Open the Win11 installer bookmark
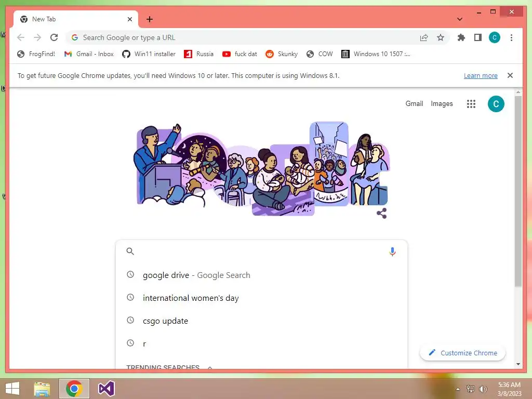The image size is (532, 399). 149,54
